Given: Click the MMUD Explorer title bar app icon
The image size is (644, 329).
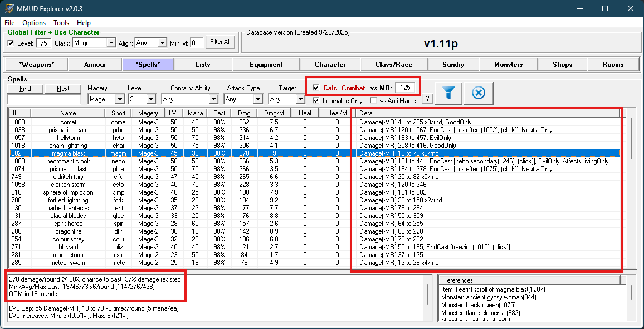Looking at the screenshot, I should click(x=9, y=8).
